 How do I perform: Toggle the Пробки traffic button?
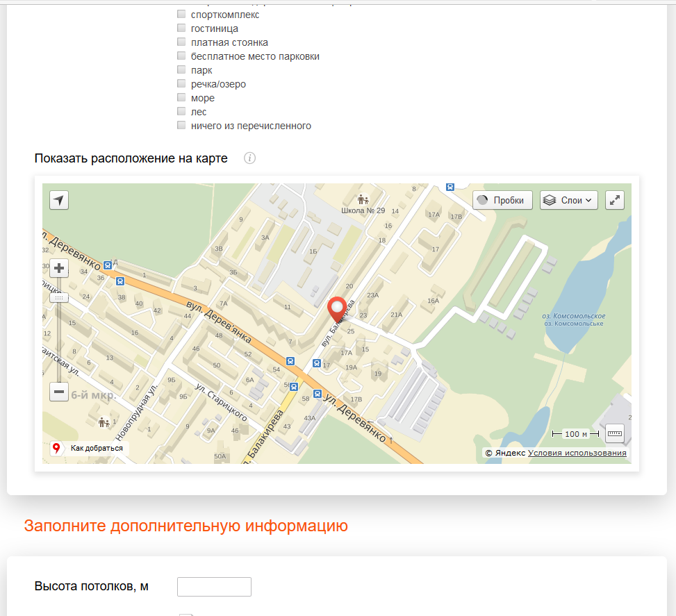point(503,200)
